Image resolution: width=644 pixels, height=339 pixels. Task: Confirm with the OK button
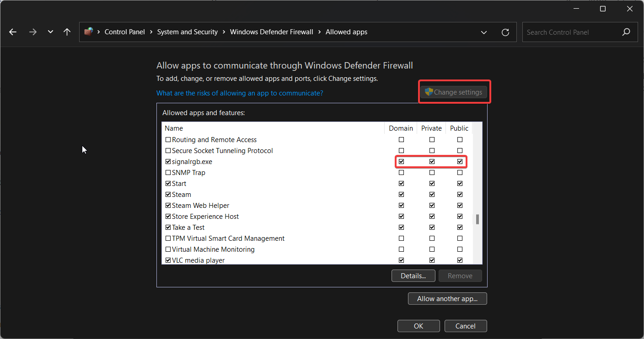click(419, 326)
